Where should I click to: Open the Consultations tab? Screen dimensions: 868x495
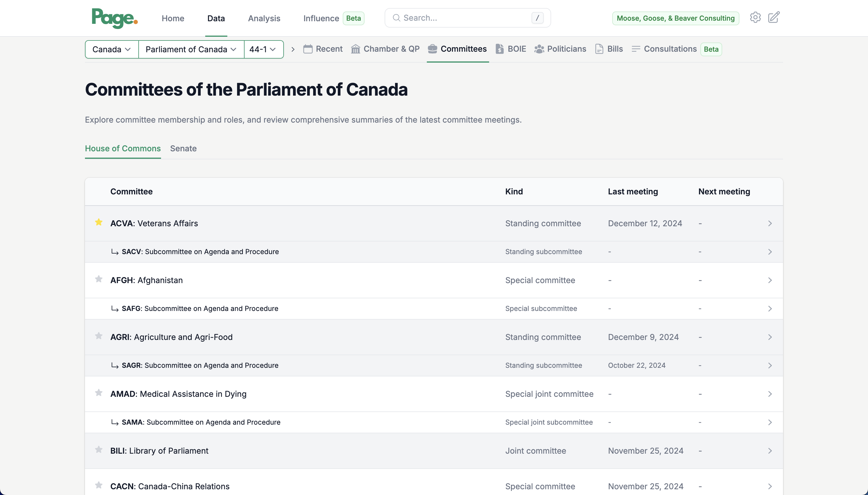coord(676,49)
